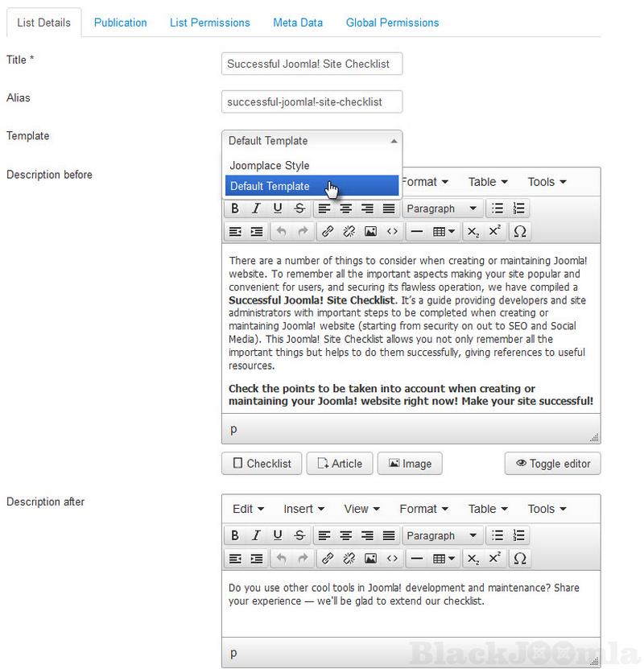Toggle underline in Description after editor
644x669 pixels.
point(278,535)
